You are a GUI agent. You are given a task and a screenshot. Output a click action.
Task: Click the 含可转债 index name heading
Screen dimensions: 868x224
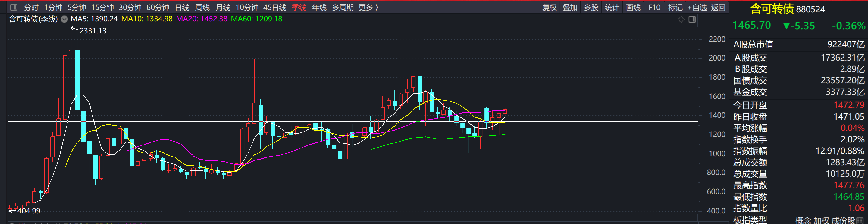pos(772,9)
